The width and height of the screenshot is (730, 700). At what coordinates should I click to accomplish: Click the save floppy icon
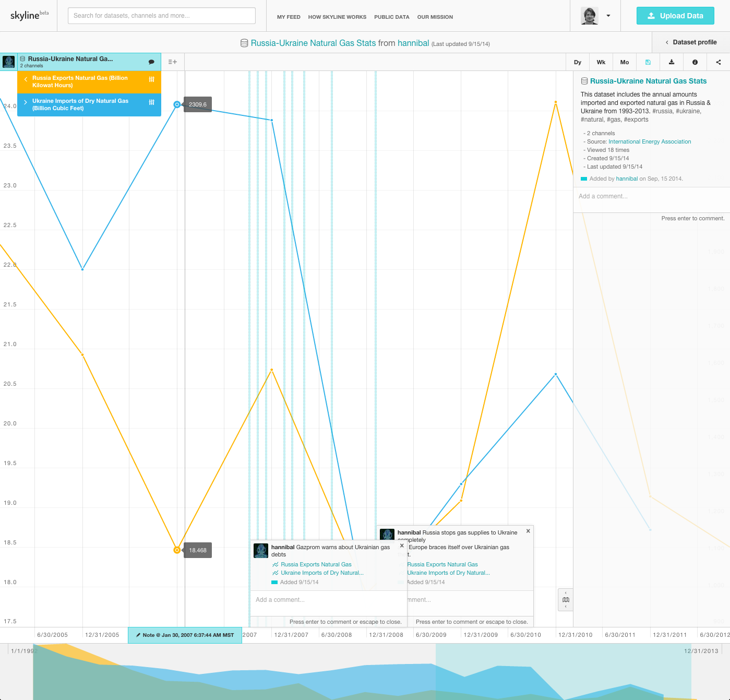click(x=648, y=62)
